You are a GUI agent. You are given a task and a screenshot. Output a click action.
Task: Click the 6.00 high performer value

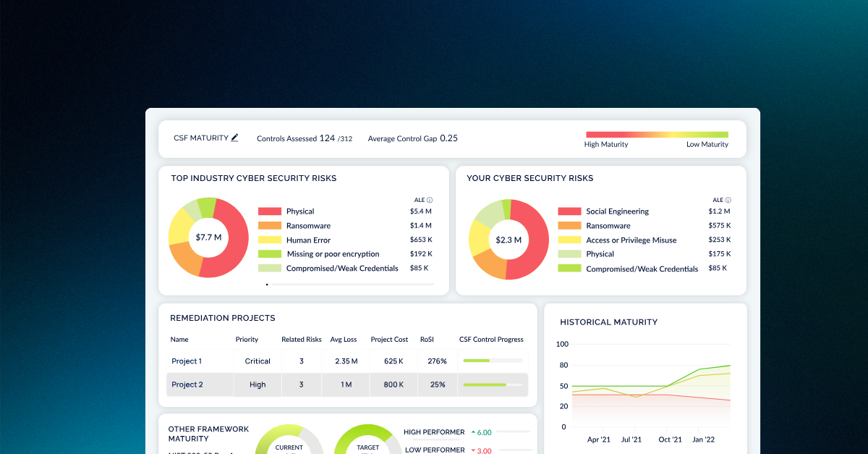click(x=484, y=432)
